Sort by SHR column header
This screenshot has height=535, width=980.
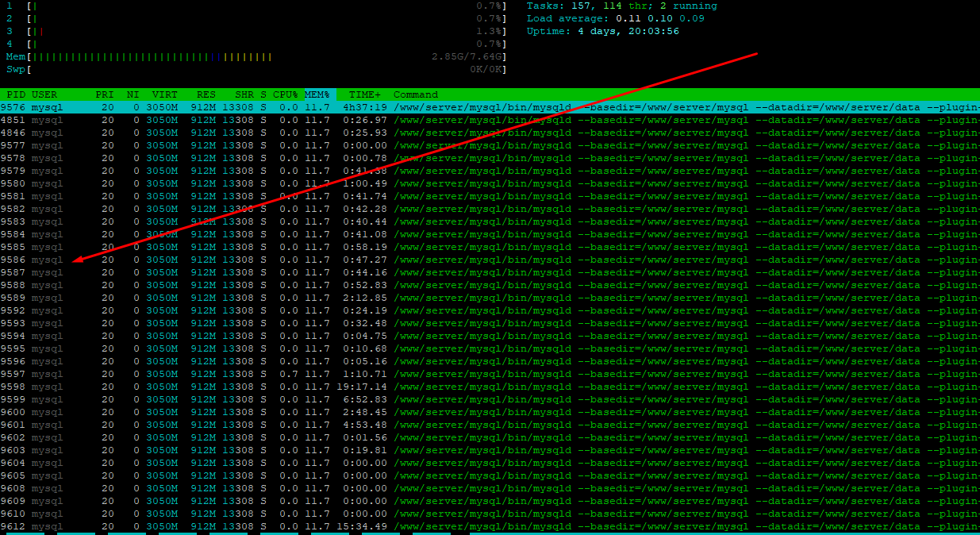(244, 94)
